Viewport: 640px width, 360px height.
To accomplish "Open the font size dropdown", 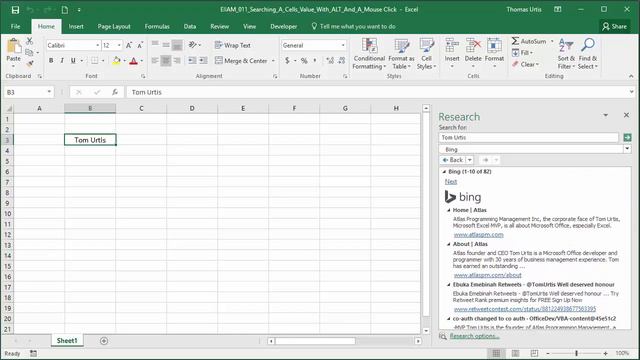I will 119,45.
